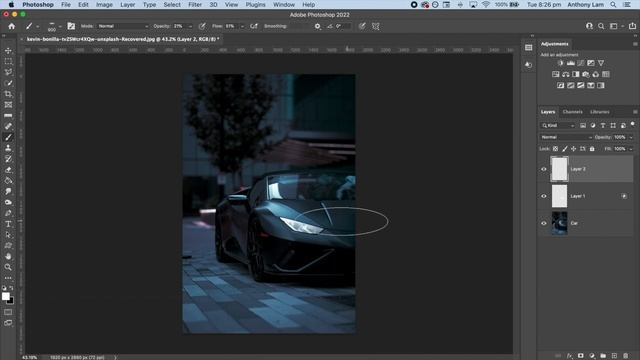Open the layer Opacity dropdown arrow
The image size is (640, 360).
click(x=631, y=137)
